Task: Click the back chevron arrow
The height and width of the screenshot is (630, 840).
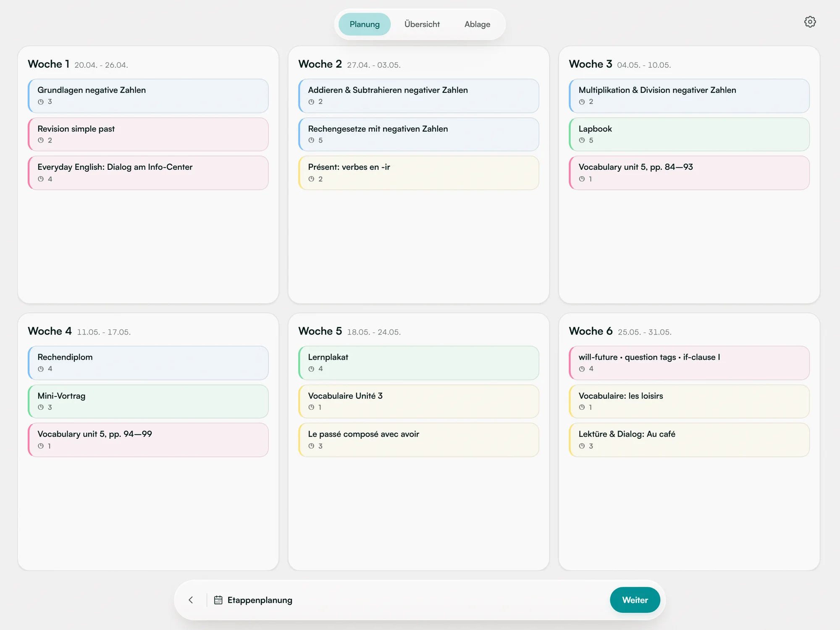Action: click(x=191, y=600)
